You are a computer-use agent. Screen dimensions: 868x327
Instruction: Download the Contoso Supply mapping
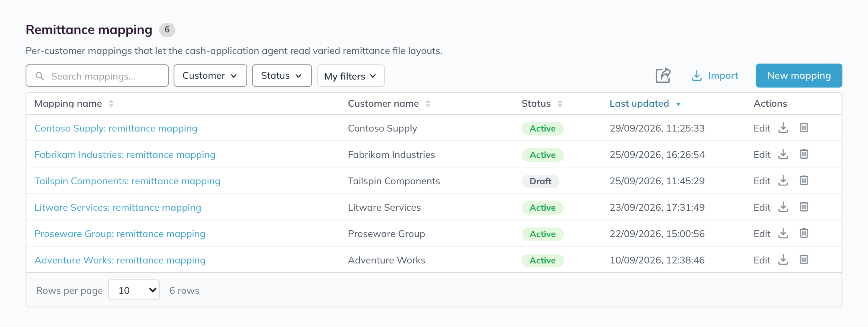[783, 128]
